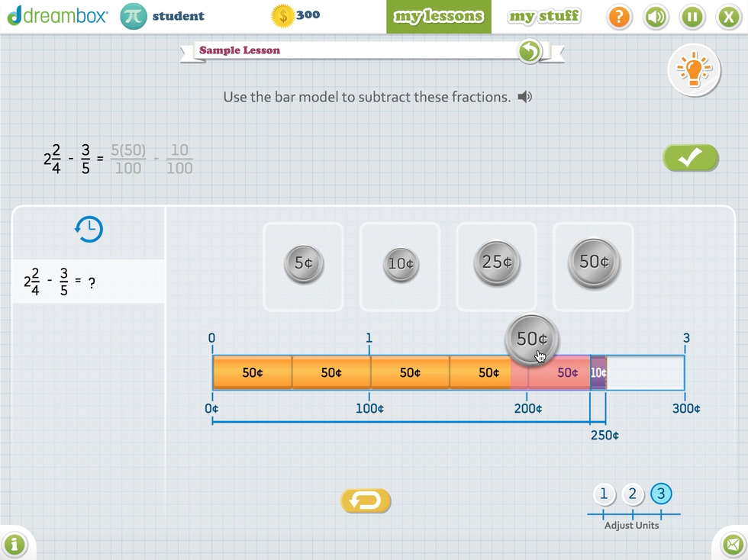The width and height of the screenshot is (748, 560).
Task: Open the my stuff tab
Action: 543,17
